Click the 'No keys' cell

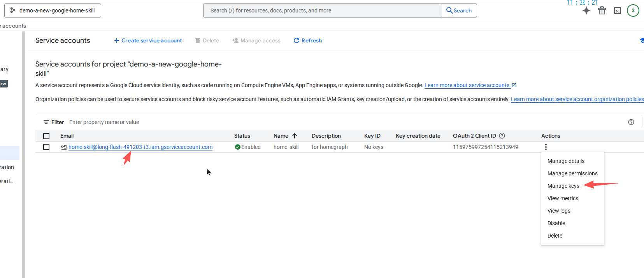tap(374, 147)
